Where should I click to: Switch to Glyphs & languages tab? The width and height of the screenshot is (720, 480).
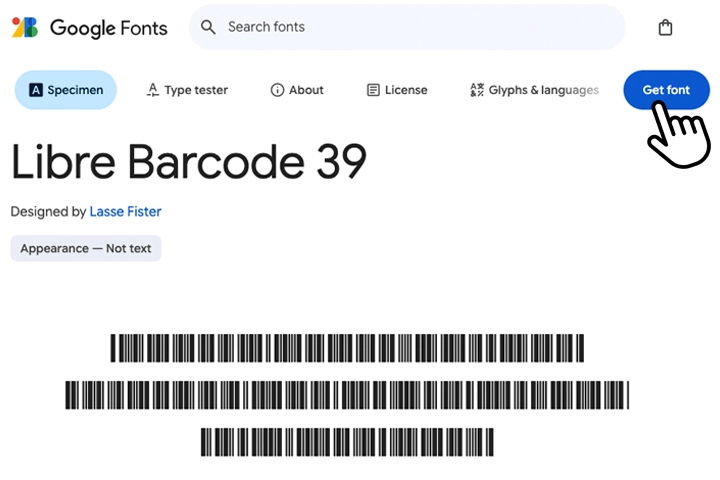[x=534, y=90]
